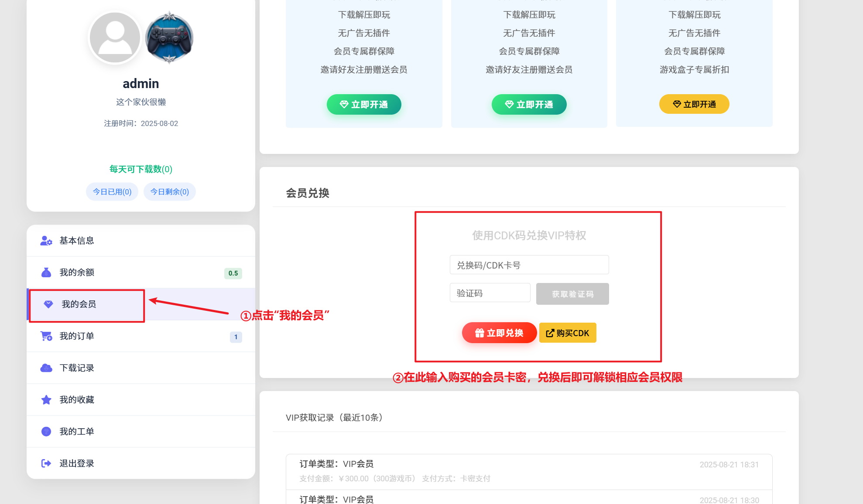
Task: Open the 基本信息 menu item
Action: (x=141, y=241)
